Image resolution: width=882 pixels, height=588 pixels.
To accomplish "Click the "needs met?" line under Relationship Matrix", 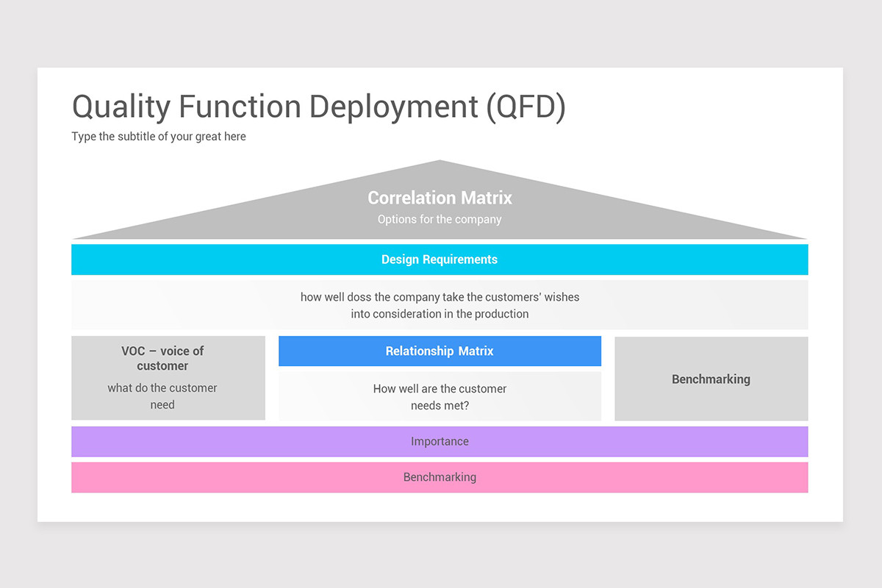I will click(440, 406).
